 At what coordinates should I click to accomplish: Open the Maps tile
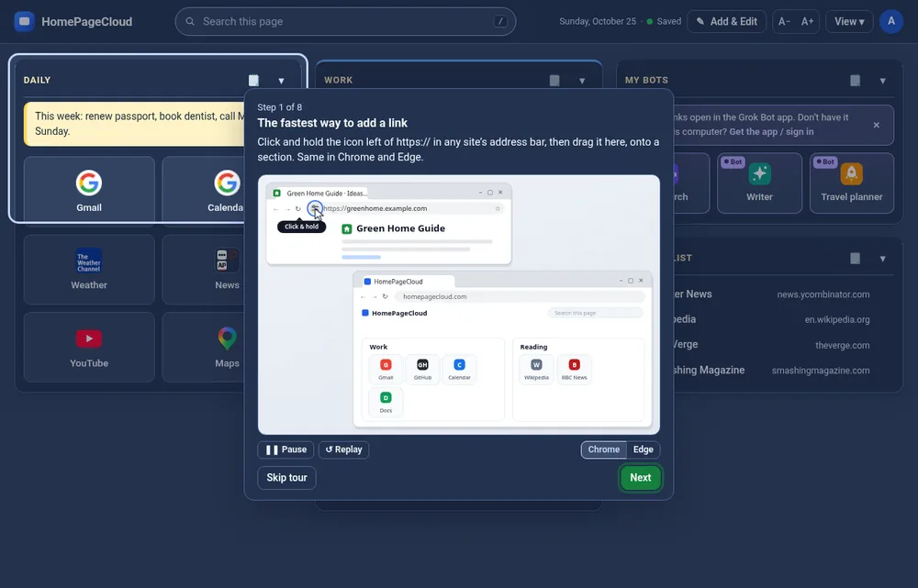tap(203, 347)
